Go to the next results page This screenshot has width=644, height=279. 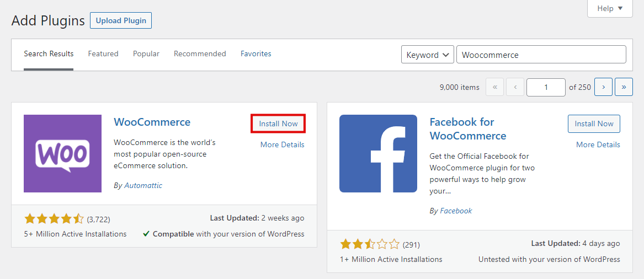click(603, 87)
